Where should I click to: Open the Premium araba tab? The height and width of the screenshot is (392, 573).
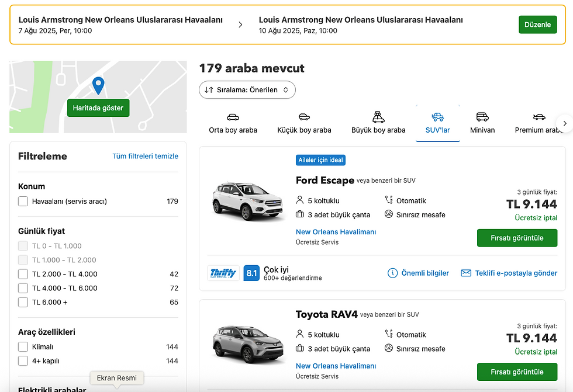(539, 123)
